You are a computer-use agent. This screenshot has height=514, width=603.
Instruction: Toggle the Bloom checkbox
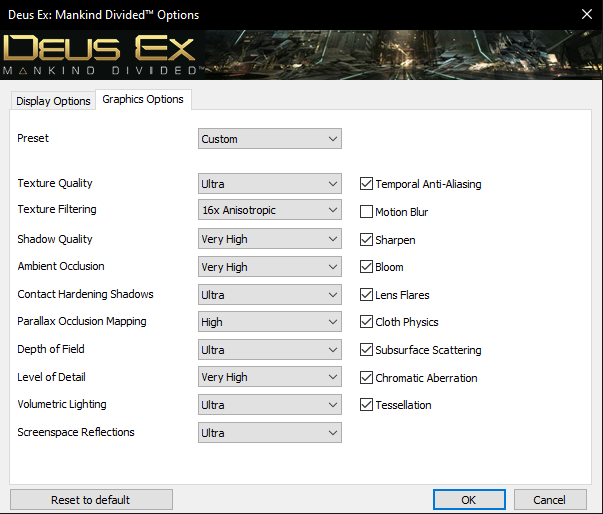tap(366, 266)
